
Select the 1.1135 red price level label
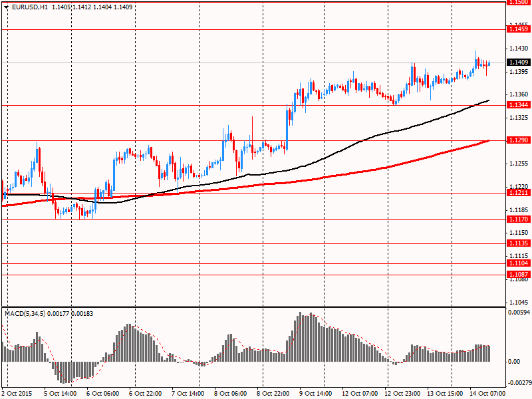coord(519,243)
